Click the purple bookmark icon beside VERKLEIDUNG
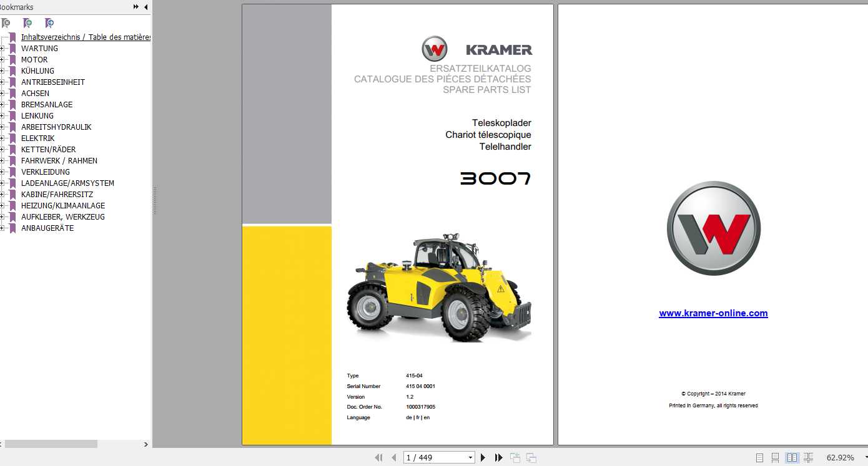The height and width of the screenshot is (466, 868). (x=12, y=172)
